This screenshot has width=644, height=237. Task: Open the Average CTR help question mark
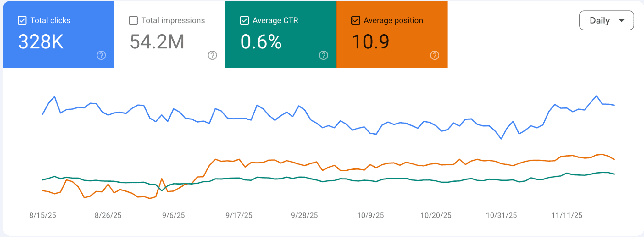323,55
